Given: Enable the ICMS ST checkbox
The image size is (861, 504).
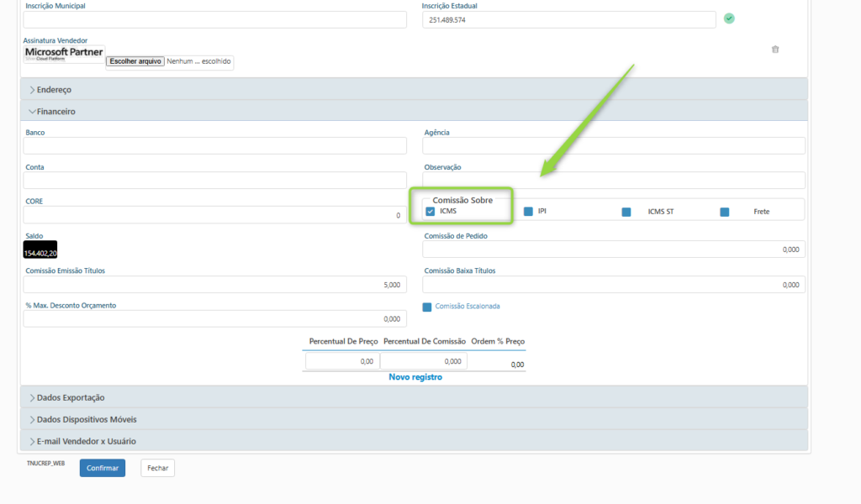Looking at the screenshot, I should coord(626,212).
